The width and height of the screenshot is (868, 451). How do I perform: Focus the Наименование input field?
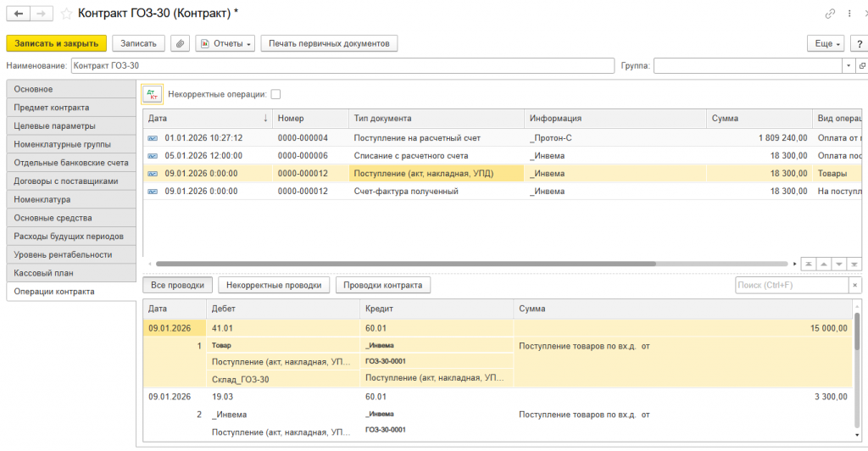tap(342, 65)
